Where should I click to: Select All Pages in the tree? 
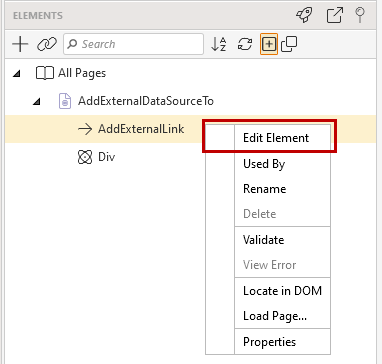[82, 73]
